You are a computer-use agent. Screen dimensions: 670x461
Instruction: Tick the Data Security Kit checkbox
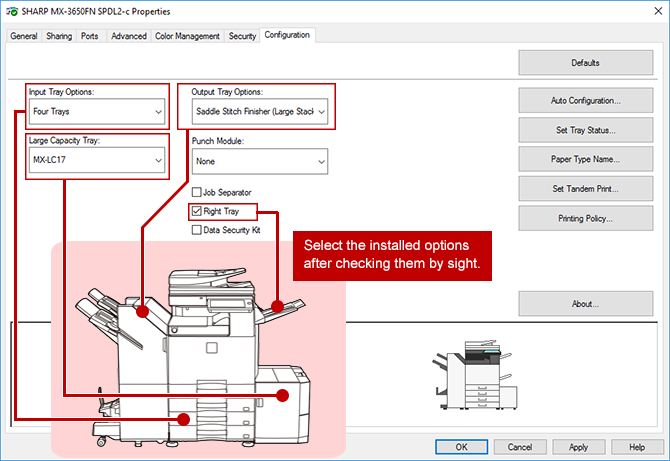[197, 230]
